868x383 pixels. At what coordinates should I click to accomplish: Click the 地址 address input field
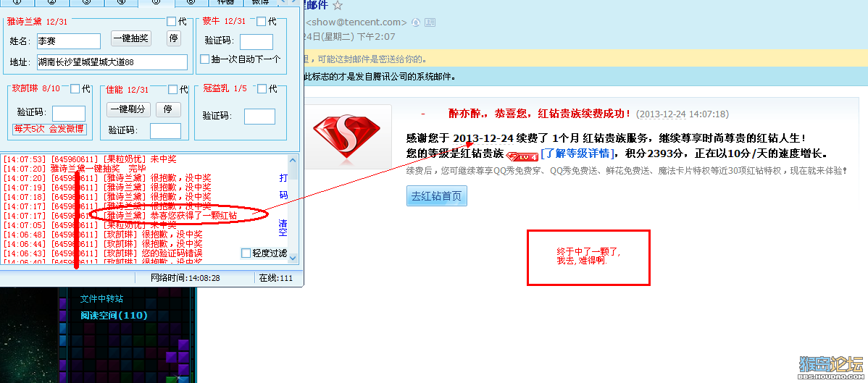pyautogui.click(x=112, y=62)
